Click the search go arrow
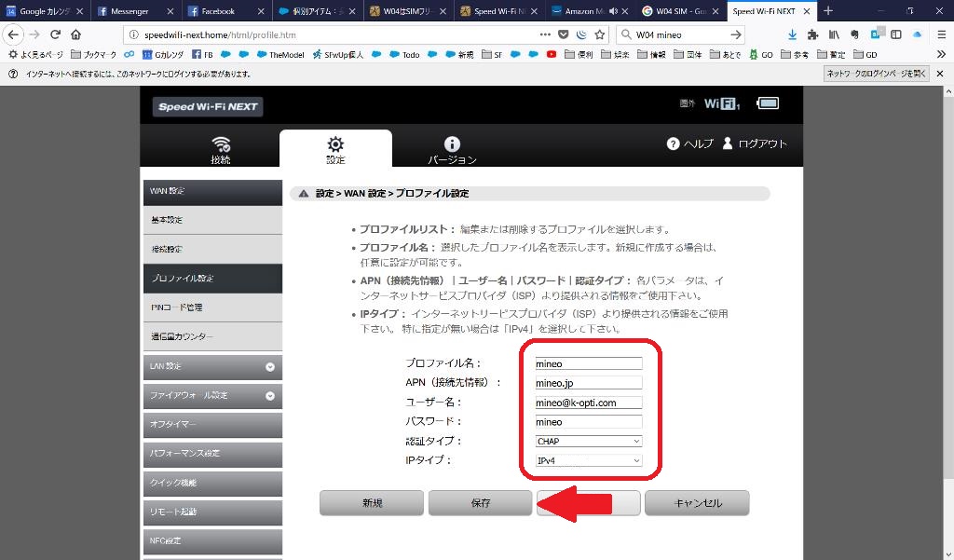This screenshot has width=954, height=560. click(x=736, y=34)
